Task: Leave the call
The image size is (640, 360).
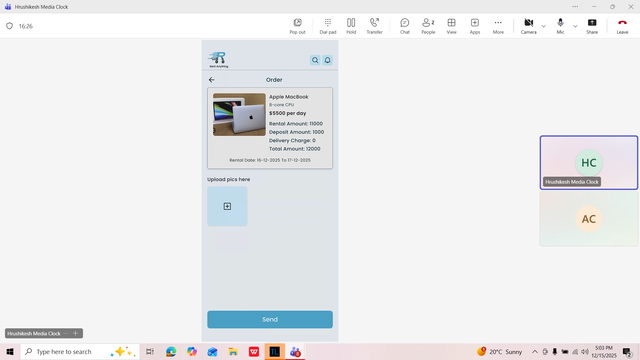Action: click(x=622, y=26)
